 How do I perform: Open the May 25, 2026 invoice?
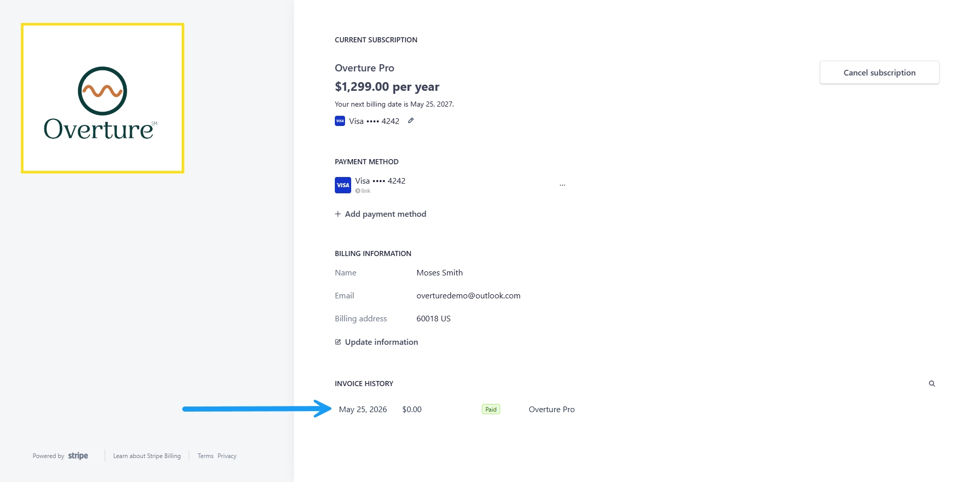tap(363, 409)
